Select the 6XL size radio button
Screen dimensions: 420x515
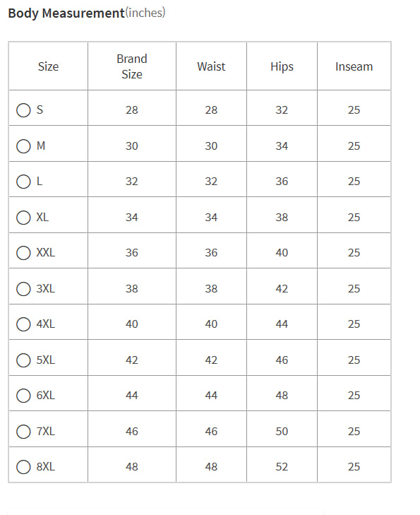(x=23, y=395)
